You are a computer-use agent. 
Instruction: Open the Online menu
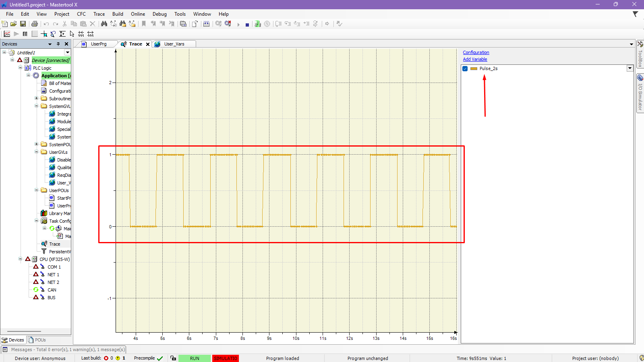[x=138, y=14]
